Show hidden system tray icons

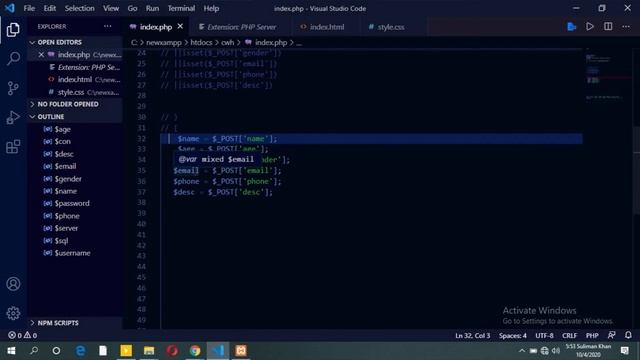[522, 351]
